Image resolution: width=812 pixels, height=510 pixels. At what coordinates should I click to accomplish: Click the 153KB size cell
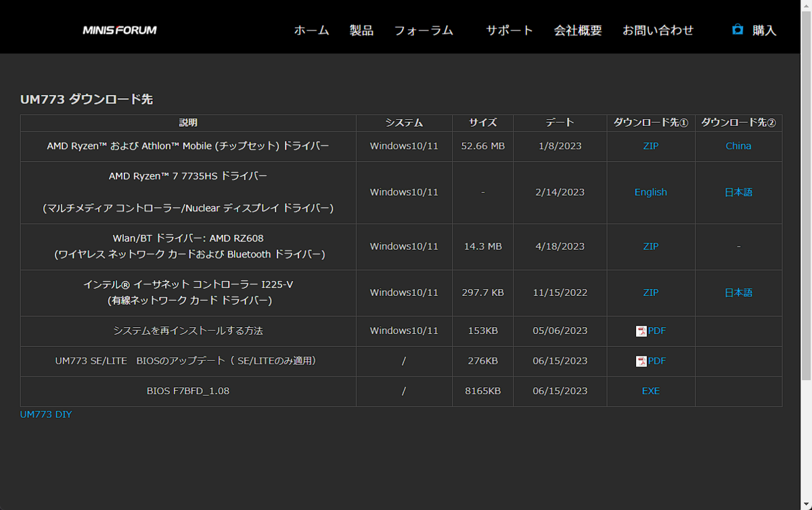click(x=483, y=331)
